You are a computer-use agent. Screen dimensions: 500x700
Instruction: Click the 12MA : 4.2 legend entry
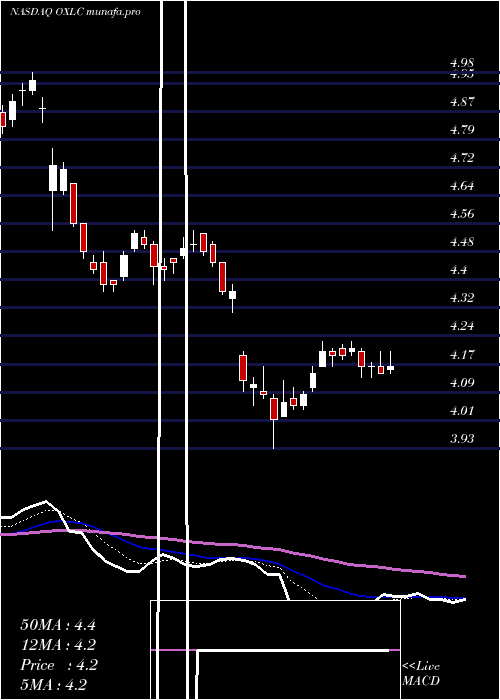point(58,645)
